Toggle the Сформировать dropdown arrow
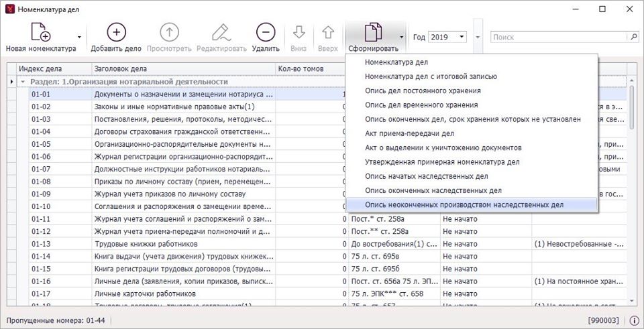This screenshot has height=329, width=644. point(401,37)
